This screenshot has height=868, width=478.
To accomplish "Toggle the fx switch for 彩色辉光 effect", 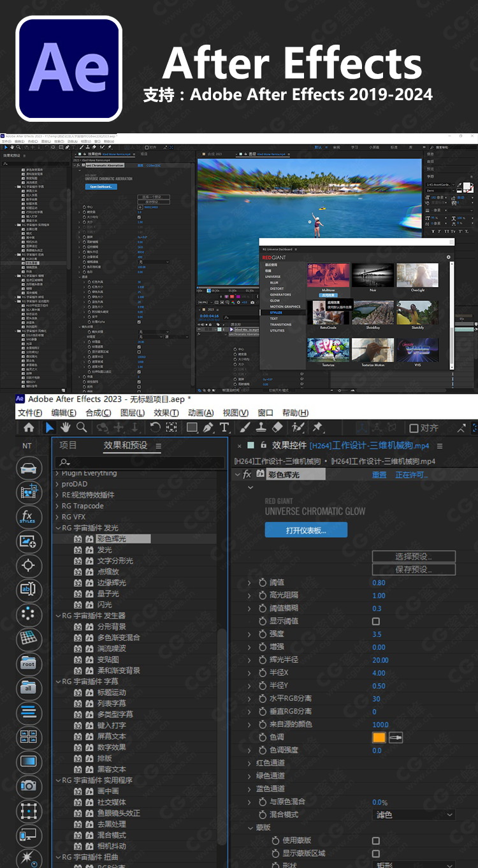I will click(248, 474).
